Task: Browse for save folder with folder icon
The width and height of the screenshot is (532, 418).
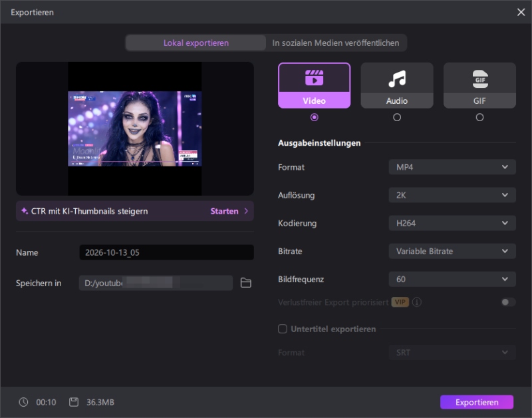Action: pyautogui.click(x=246, y=283)
